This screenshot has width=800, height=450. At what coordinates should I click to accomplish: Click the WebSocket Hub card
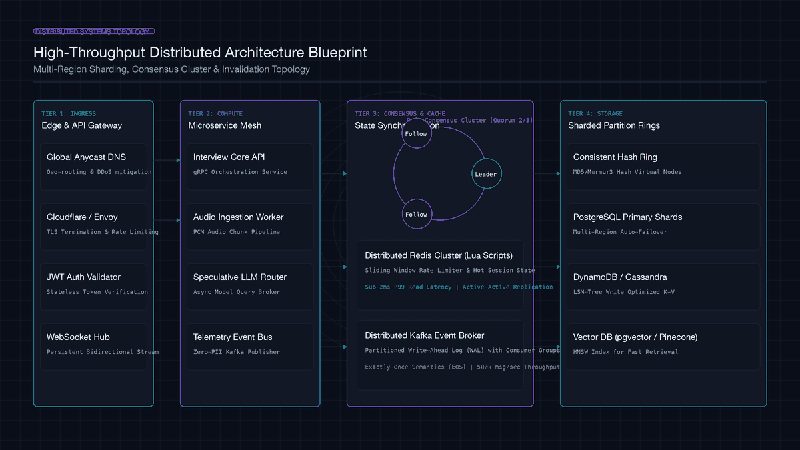(x=94, y=346)
